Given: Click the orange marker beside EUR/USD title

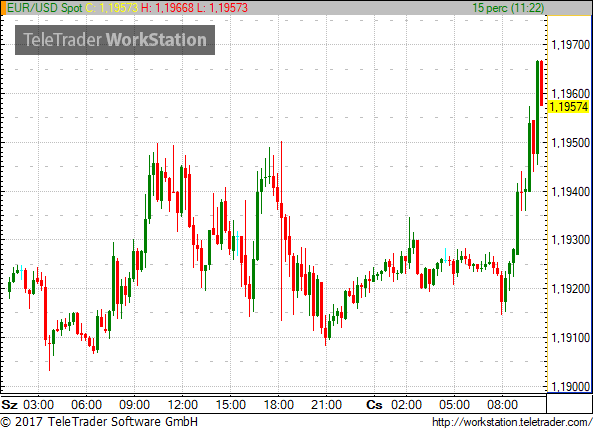Looking at the screenshot, I should pyautogui.click(x=3, y=8).
